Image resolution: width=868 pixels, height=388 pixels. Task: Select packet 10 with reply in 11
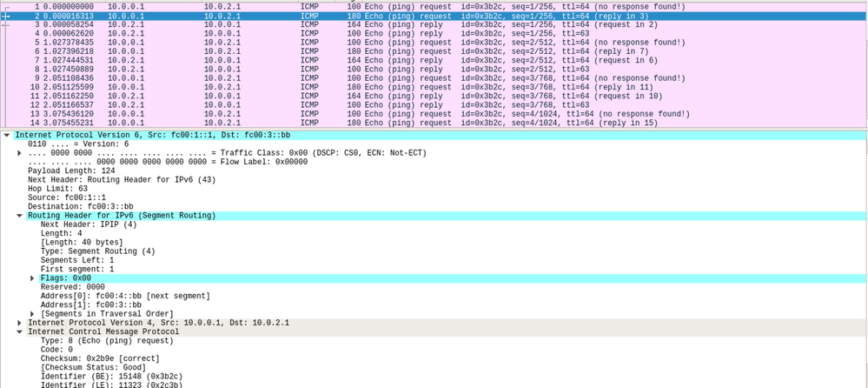[434, 87]
